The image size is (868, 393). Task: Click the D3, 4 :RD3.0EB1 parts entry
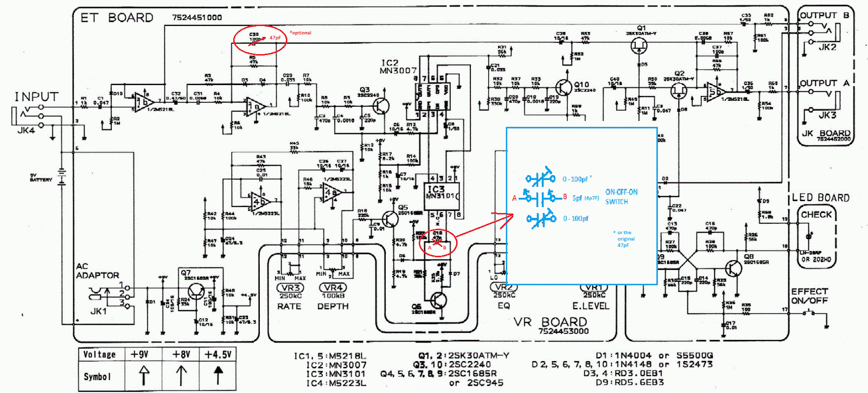[x=623, y=374]
